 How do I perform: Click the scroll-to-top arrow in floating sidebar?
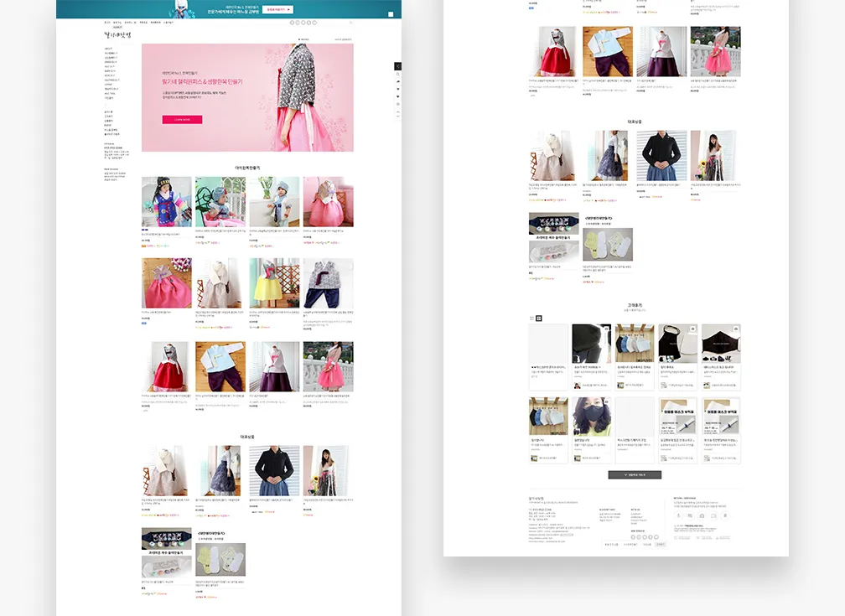tap(397, 111)
